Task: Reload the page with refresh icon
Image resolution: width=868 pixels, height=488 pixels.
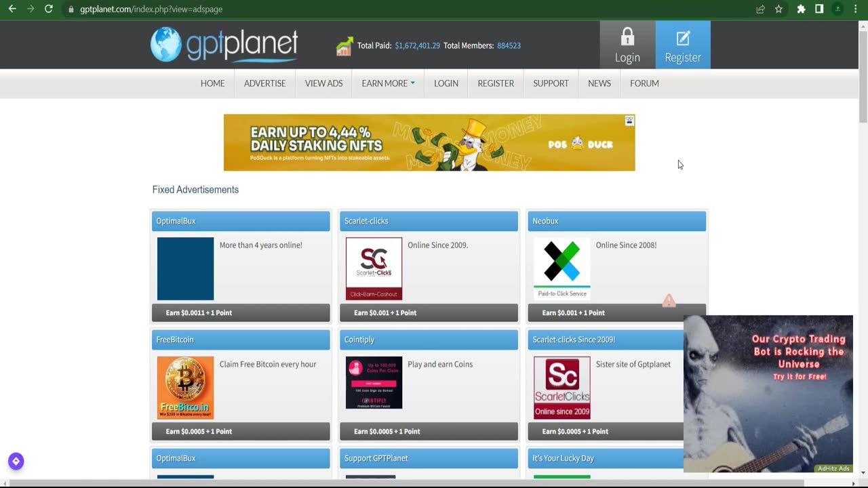Action: (48, 9)
